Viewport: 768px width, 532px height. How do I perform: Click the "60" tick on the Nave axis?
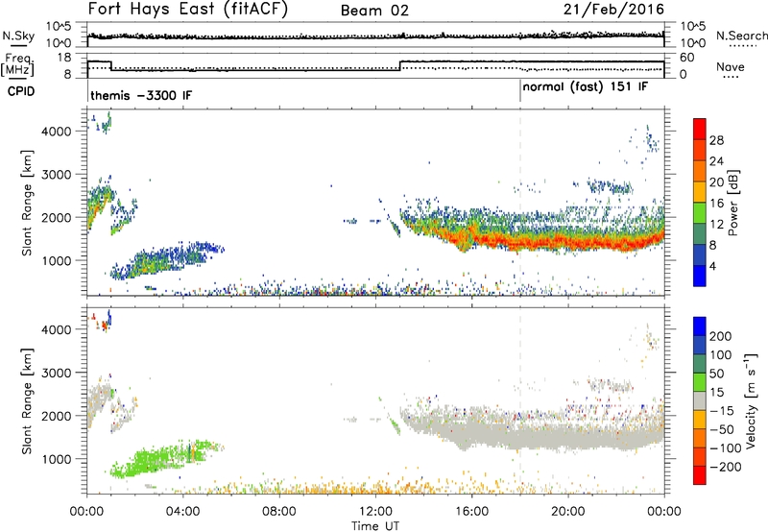pyautogui.click(x=687, y=58)
